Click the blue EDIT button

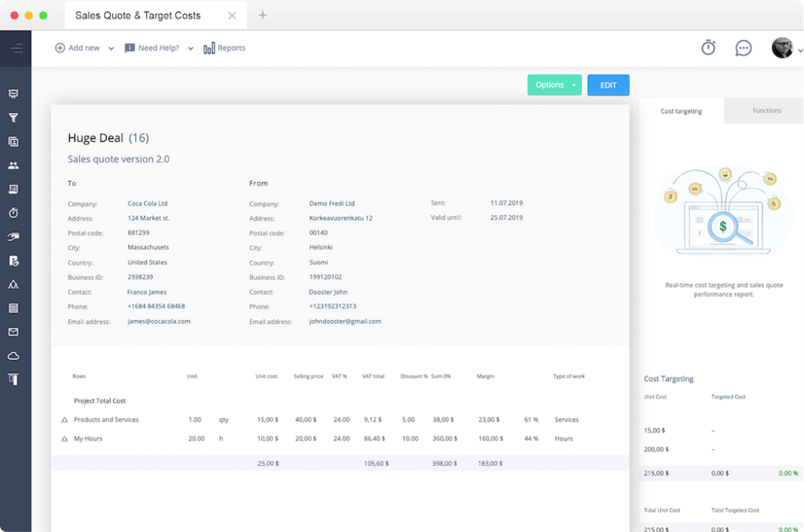tap(608, 85)
